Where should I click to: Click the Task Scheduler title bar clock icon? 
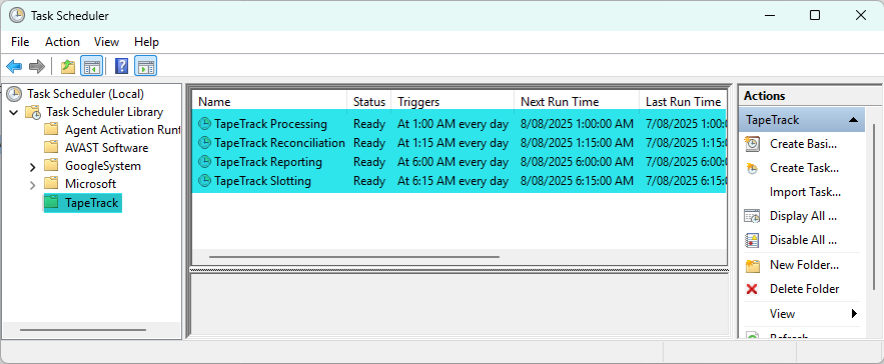click(x=17, y=15)
